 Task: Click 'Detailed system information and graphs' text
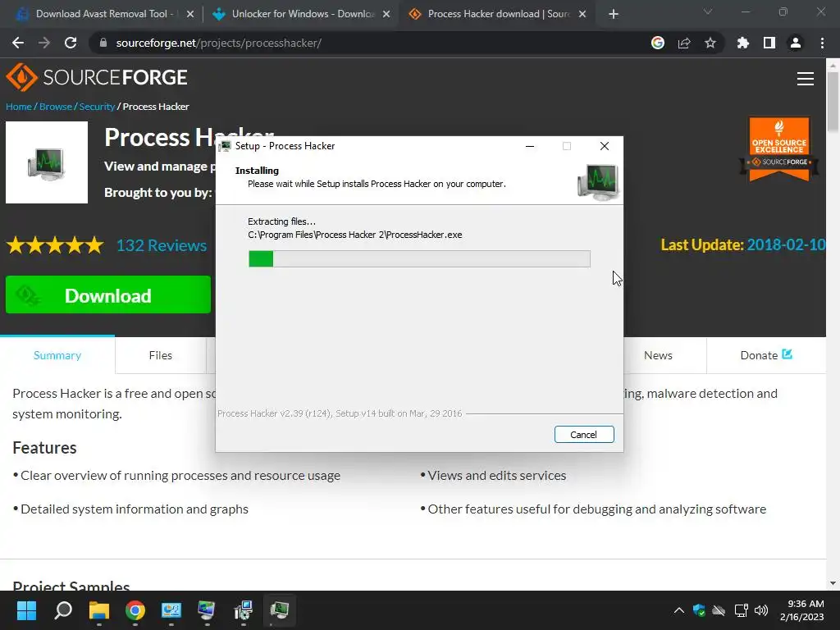pyautogui.click(x=135, y=509)
